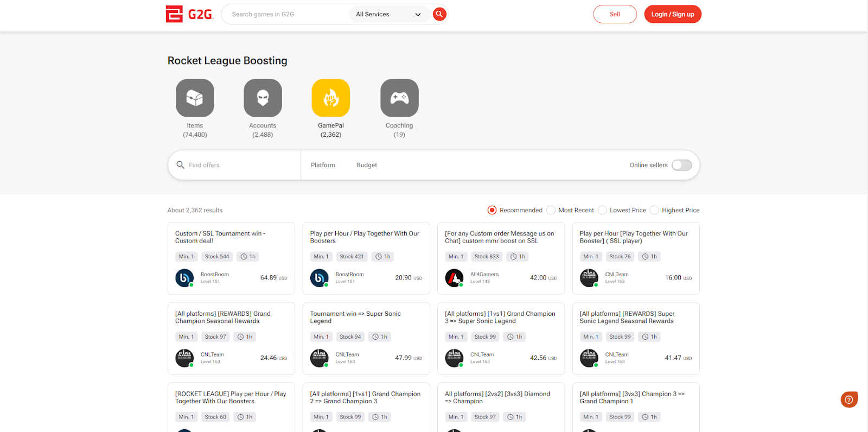The width and height of the screenshot is (868, 432).
Task: Click the 42.00 USD price
Action: [543, 278]
